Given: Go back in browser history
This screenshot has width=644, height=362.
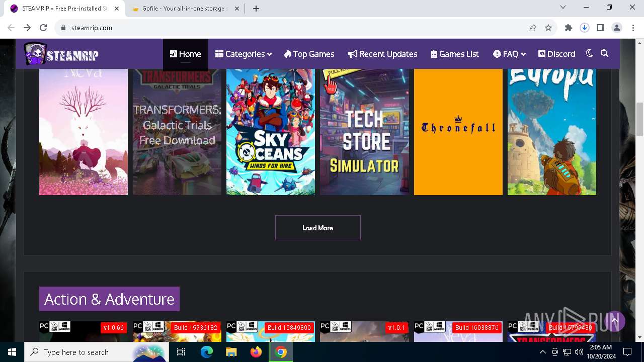Looking at the screenshot, I should [11, 28].
